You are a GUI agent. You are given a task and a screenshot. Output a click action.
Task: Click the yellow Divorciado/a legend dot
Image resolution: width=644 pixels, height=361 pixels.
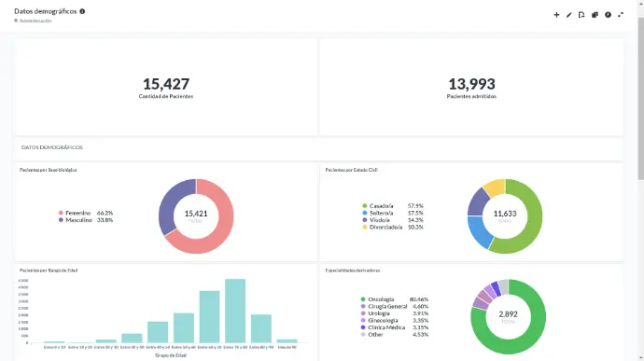click(x=364, y=227)
